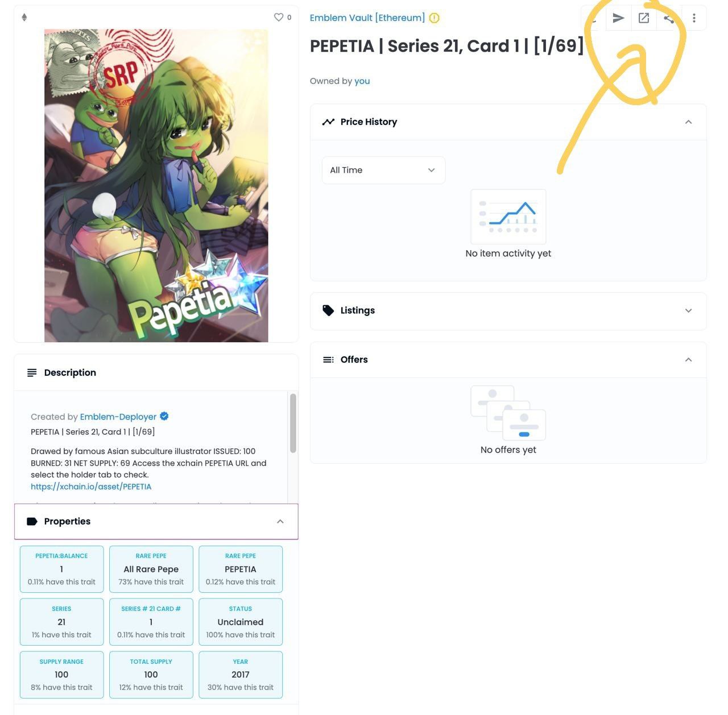728x715 pixels.
Task: Open the external link icon
Action: (644, 18)
